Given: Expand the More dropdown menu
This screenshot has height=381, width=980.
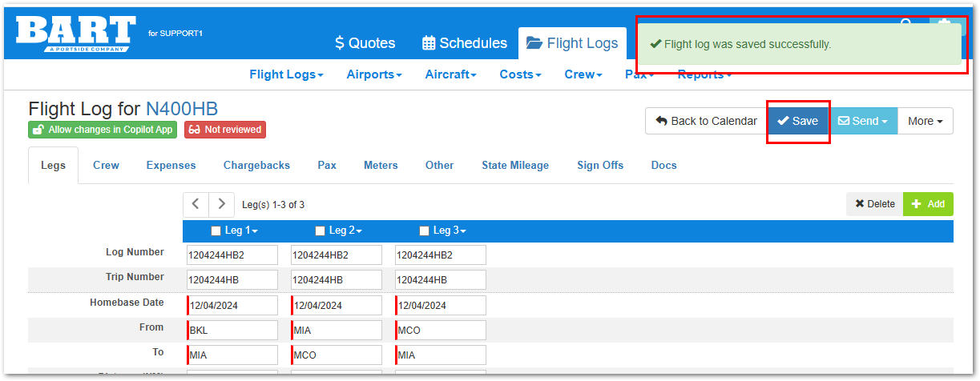Looking at the screenshot, I should point(925,121).
